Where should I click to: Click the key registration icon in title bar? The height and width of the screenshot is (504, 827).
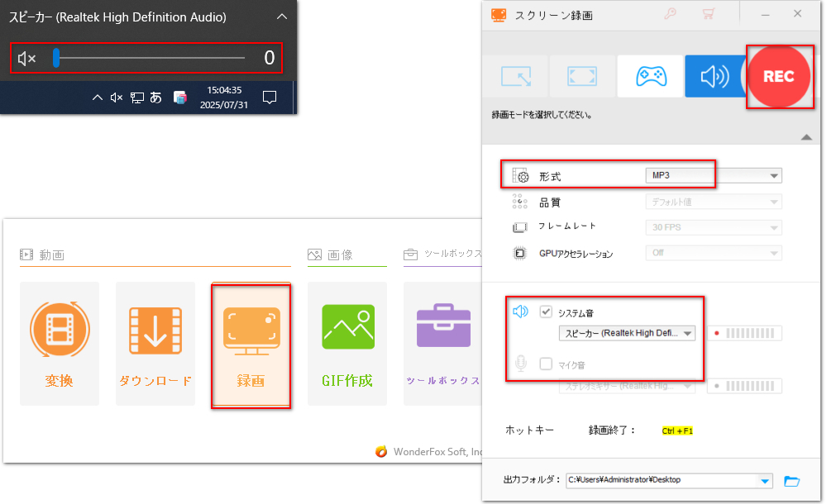click(x=671, y=14)
